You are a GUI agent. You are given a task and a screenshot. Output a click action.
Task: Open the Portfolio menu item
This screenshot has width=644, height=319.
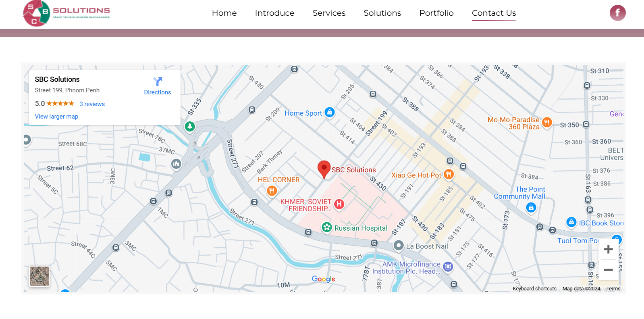click(436, 13)
